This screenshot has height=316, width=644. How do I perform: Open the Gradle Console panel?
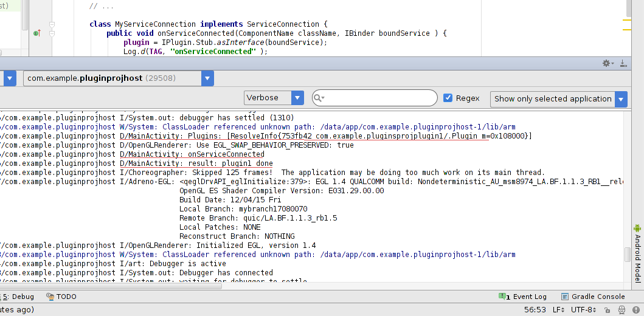click(x=593, y=297)
